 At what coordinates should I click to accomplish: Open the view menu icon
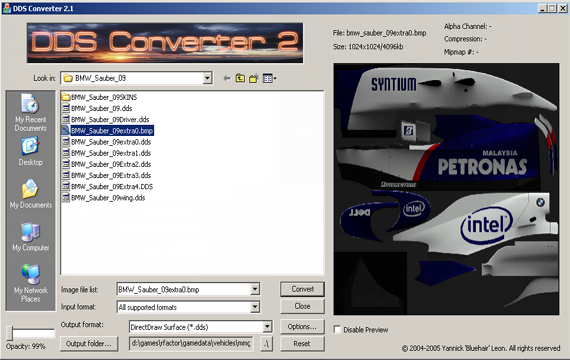pos(269,78)
